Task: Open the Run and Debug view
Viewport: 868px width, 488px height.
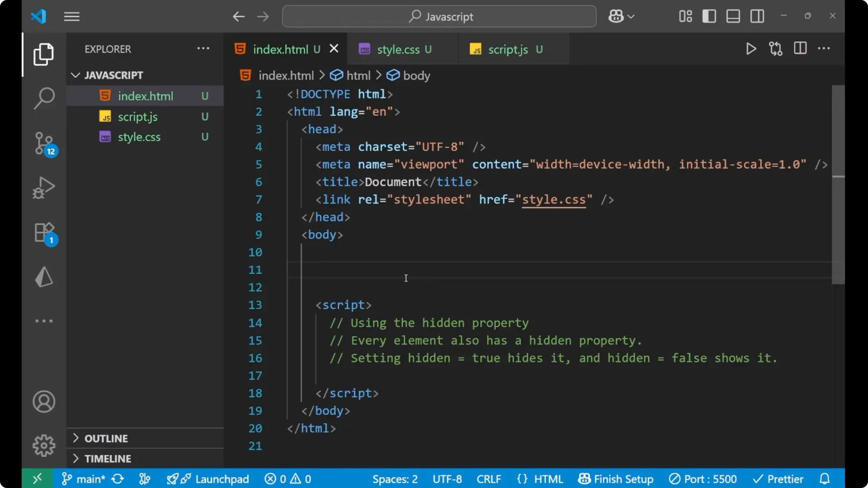Action: click(x=43, y=188)
